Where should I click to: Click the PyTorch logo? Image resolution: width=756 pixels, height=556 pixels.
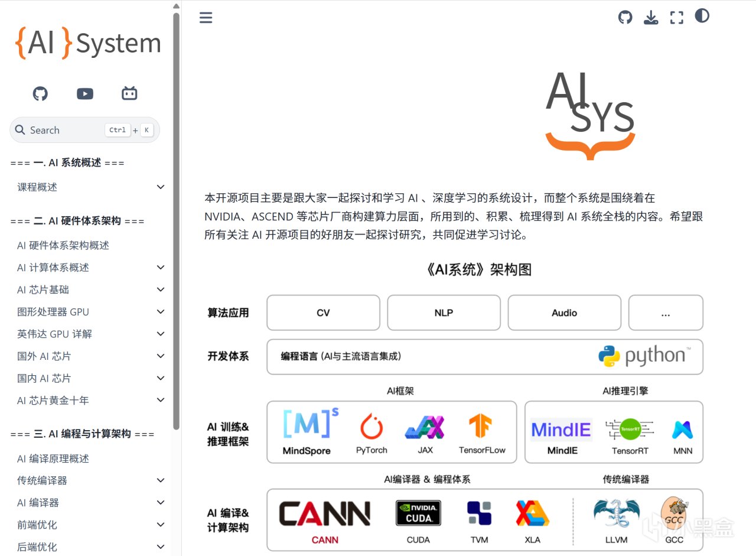(x=372, y=427)
